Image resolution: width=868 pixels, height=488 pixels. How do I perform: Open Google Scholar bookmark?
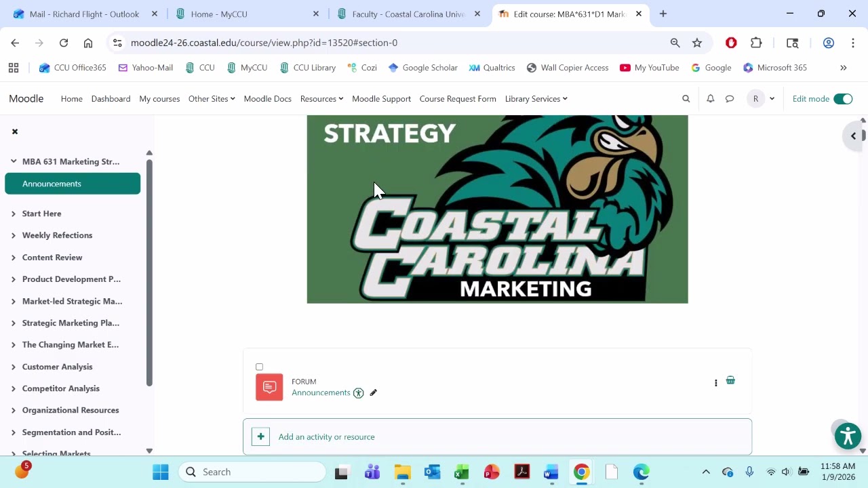pos(422,68)
